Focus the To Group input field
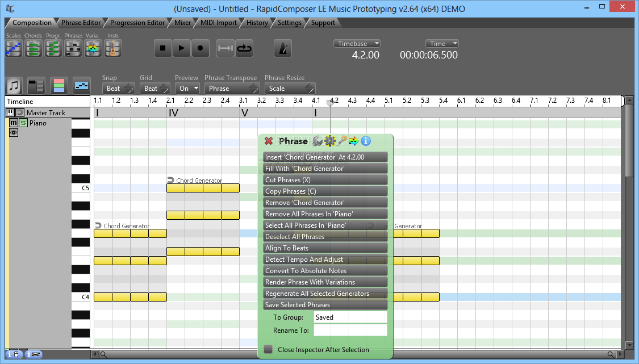 (x=350, y=317)
